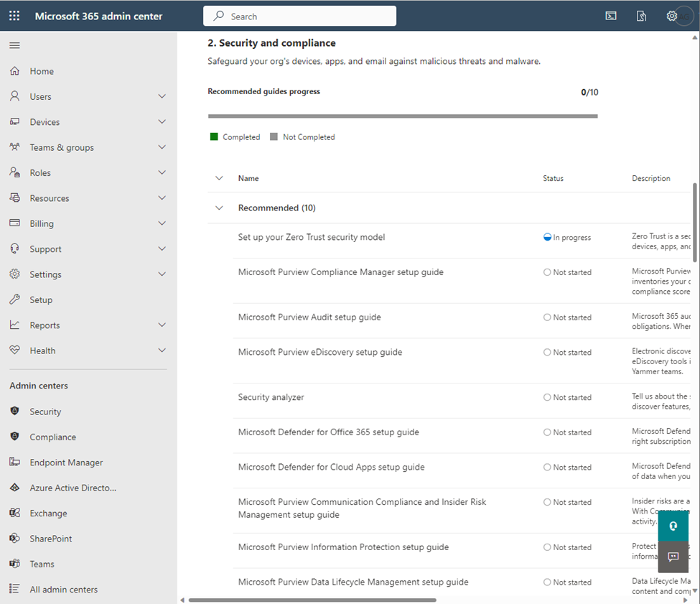Viewport: 700px width, 604px height.
Task: Click the Support headset icon
Action: [x=15, y=248]
